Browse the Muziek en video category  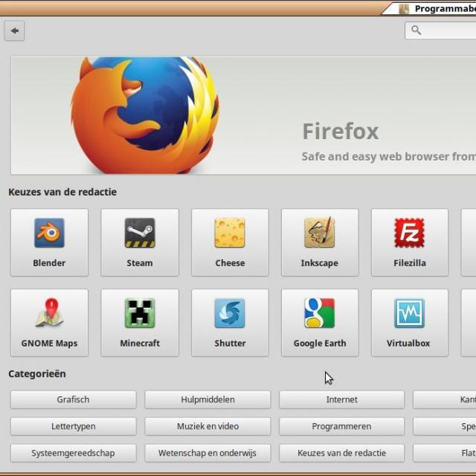pos(208,426)
